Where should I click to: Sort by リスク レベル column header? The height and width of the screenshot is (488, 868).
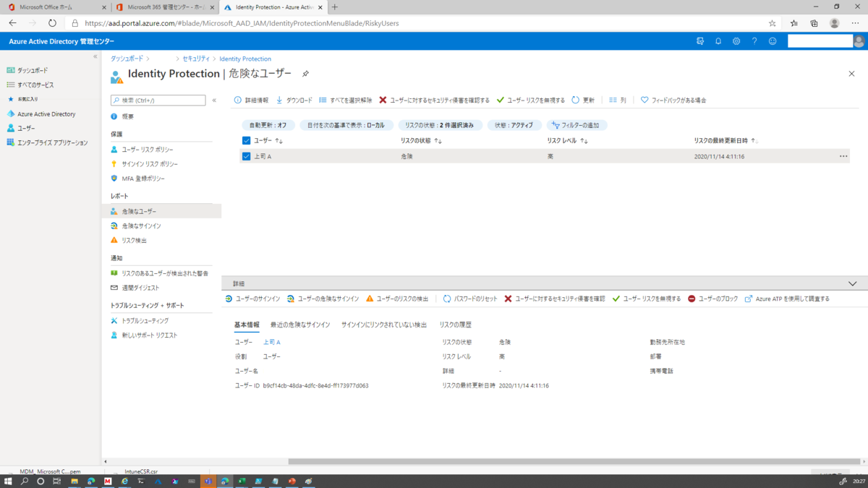pos(568,141)
